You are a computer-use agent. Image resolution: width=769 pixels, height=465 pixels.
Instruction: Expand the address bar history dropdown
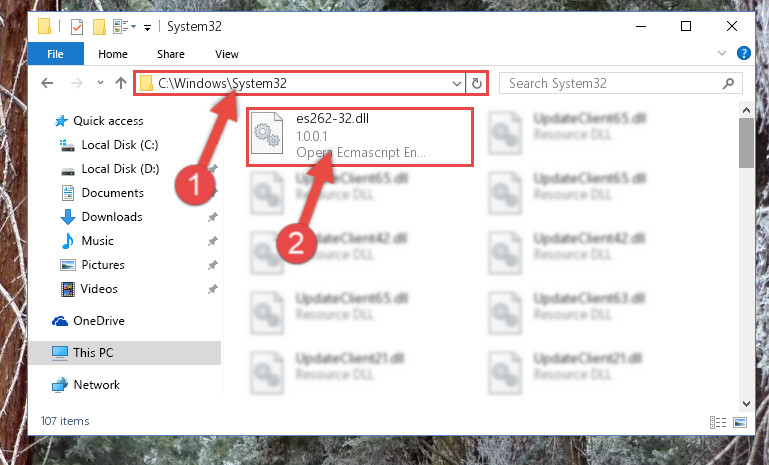pyautogui.click(x=457, y=83)
